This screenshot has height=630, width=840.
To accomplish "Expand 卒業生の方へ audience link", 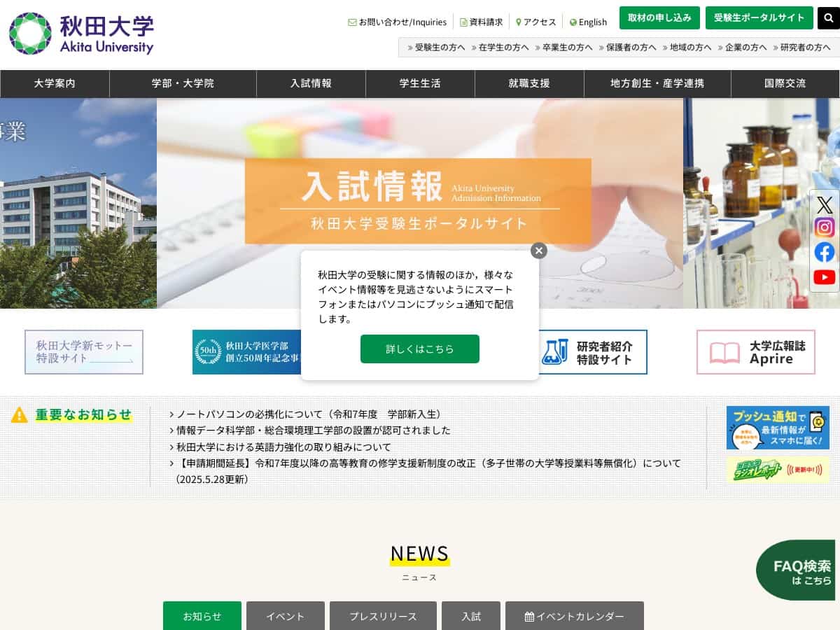I will click(563, 48).
